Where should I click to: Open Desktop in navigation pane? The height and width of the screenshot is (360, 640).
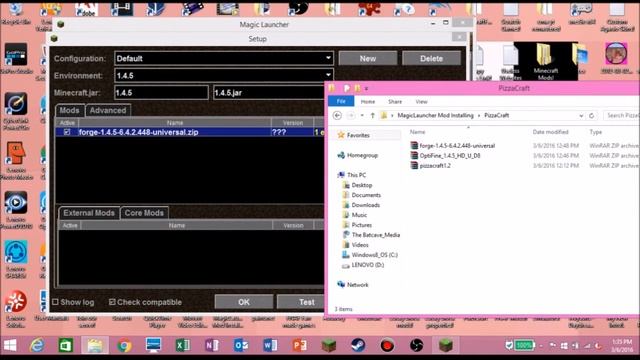(362, 185)
